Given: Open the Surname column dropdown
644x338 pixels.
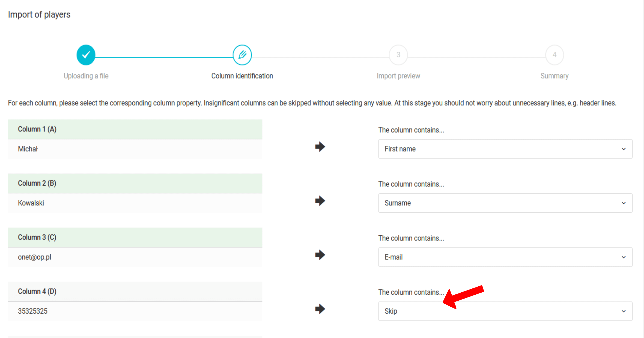Looking at the screenshot, I should click(x=505, y=203).
